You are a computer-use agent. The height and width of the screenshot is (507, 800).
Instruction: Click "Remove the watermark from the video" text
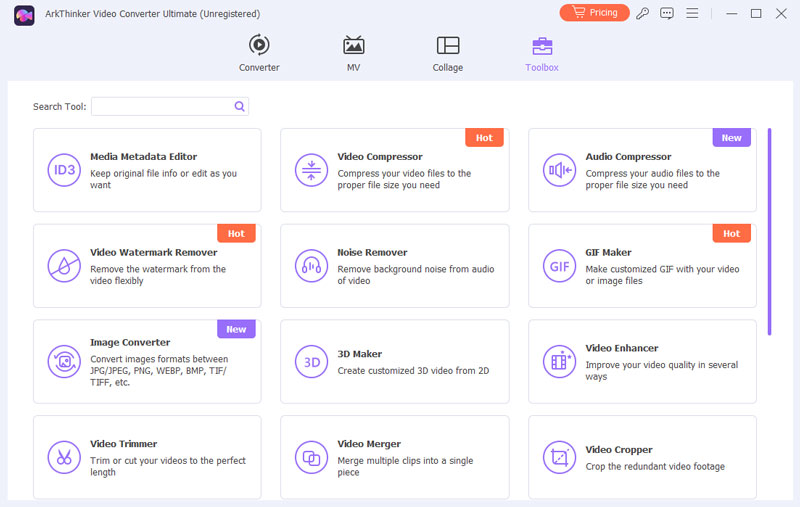158,275
